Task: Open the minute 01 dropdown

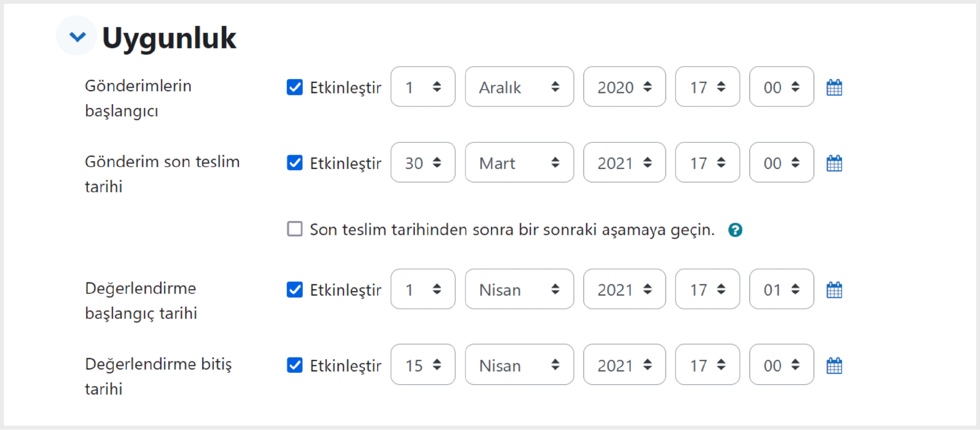Action: (781, 289)
